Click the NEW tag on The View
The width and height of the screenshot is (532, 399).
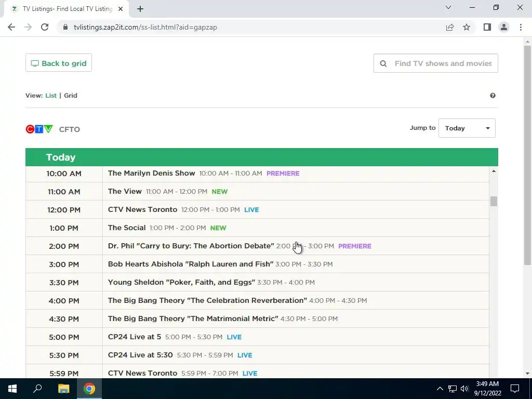point(220,192)
